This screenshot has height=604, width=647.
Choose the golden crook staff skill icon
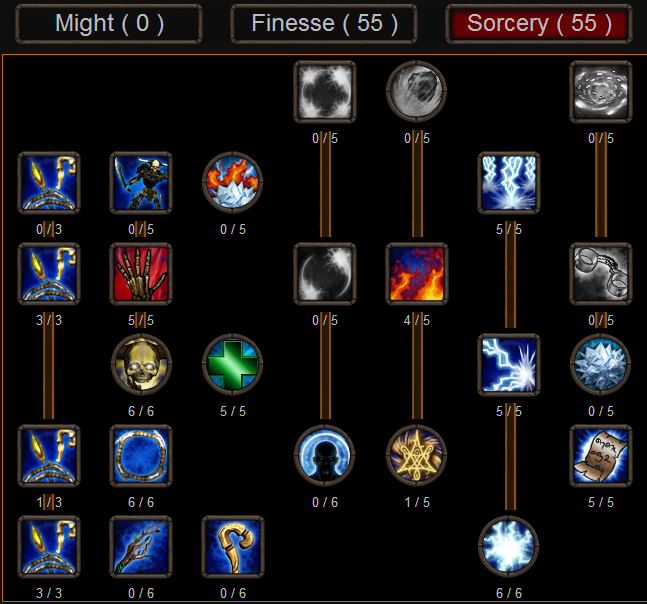(x=233, y=547)
